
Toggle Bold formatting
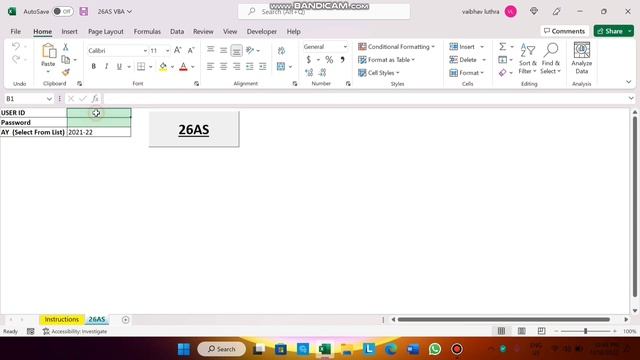(x=93, y=66)
